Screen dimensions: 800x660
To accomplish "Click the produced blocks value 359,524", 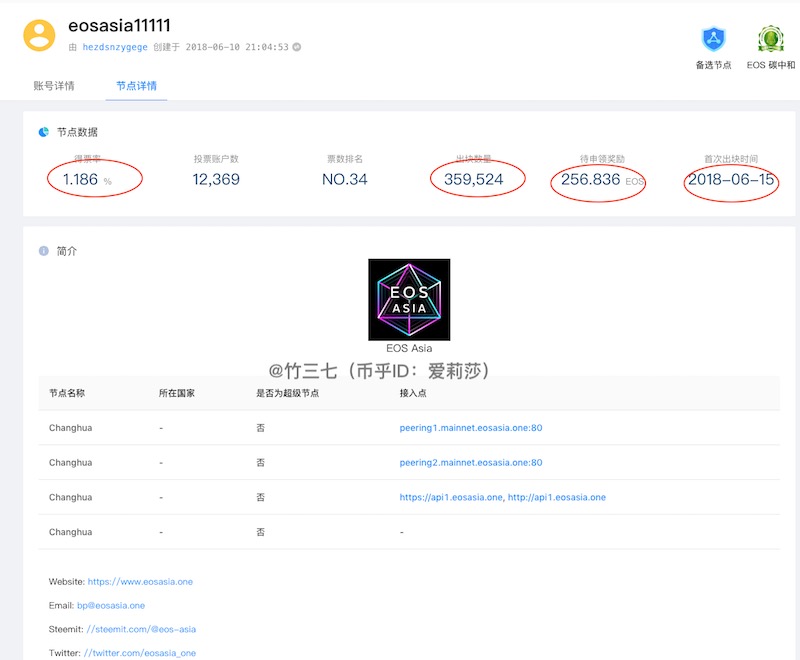I will (x=473, y=180).
